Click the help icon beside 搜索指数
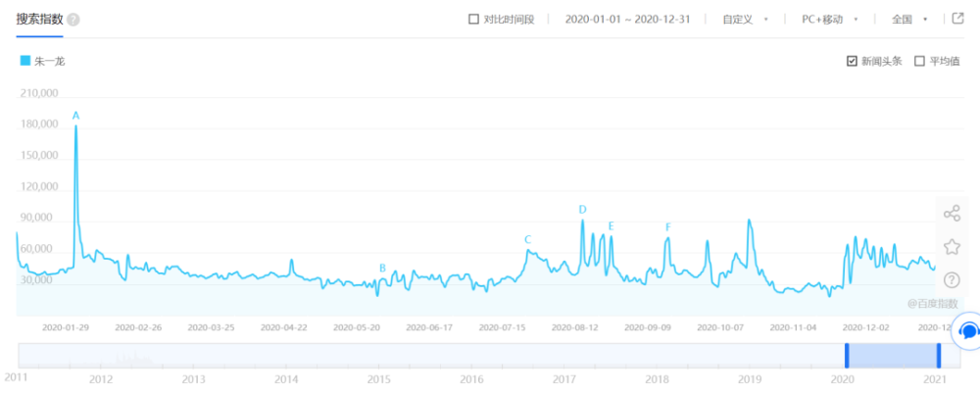The height and width of the screenshot is (396, 980). 73,21
